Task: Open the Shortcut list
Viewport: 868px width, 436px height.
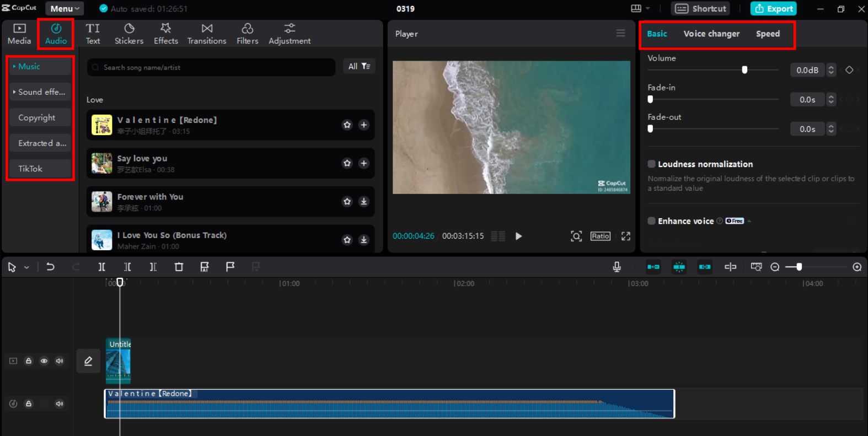Action: click(x=701, y=8)
